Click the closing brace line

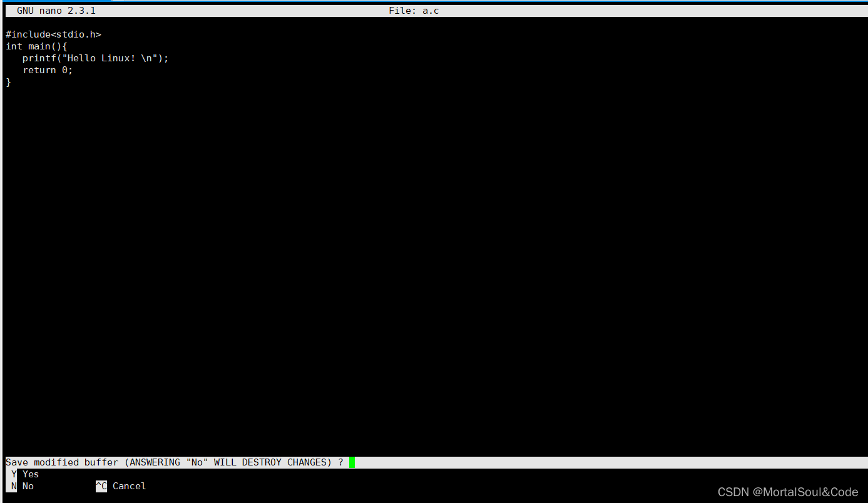[x=9, y=82]
